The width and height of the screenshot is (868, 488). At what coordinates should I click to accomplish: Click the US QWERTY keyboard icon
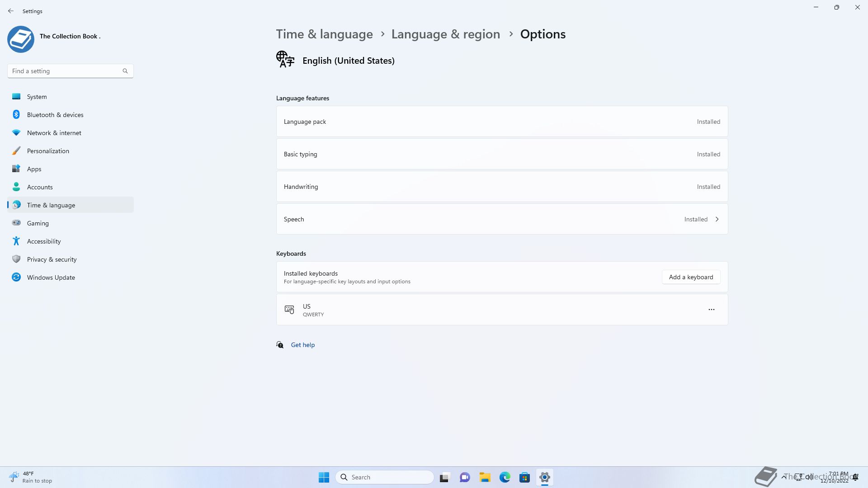point(289,310)
